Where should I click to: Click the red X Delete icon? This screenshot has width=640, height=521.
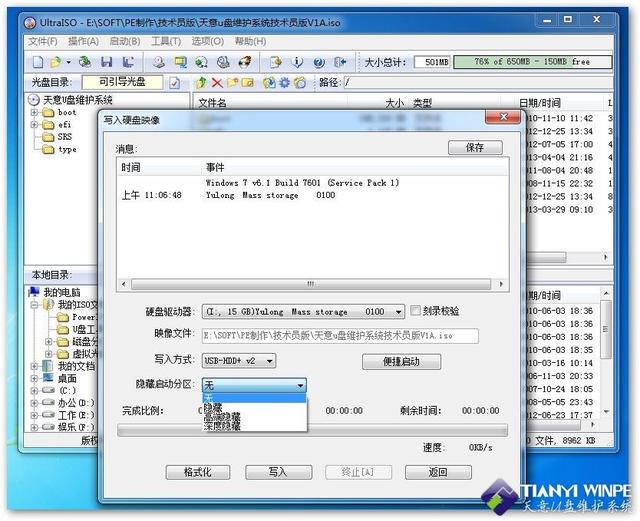point(217,83)
